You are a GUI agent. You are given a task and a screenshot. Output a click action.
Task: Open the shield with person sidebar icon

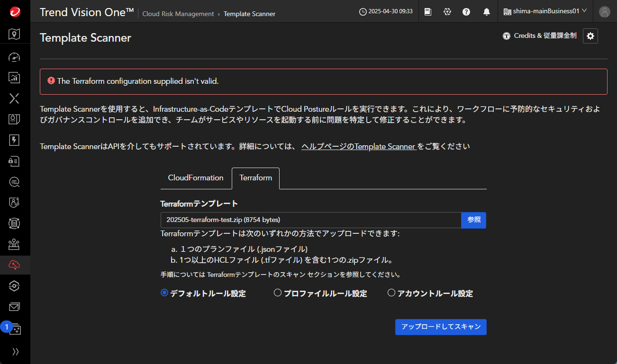[x=15, y=203]
